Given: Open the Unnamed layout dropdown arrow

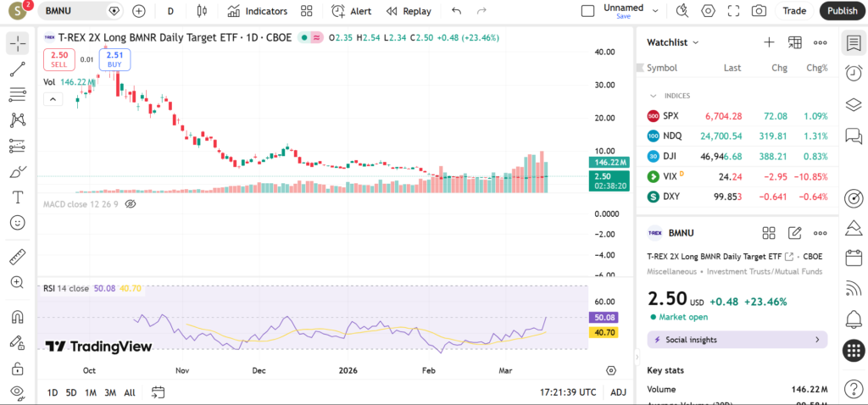Looking at the screenshot, I should click(655, 11).
